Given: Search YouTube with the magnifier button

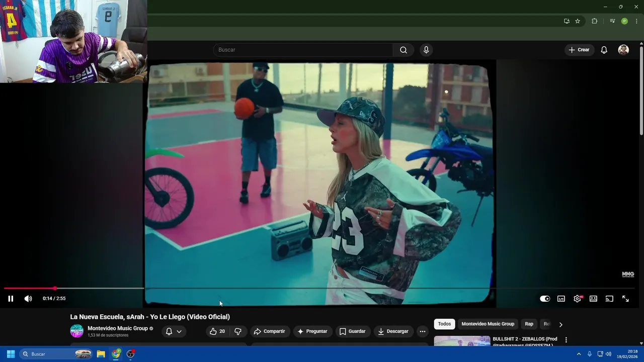Looking at the screenshot, I should pos(404,50).
